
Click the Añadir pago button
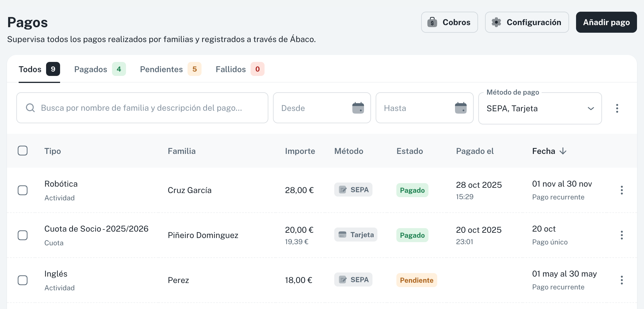pos(606,22)
